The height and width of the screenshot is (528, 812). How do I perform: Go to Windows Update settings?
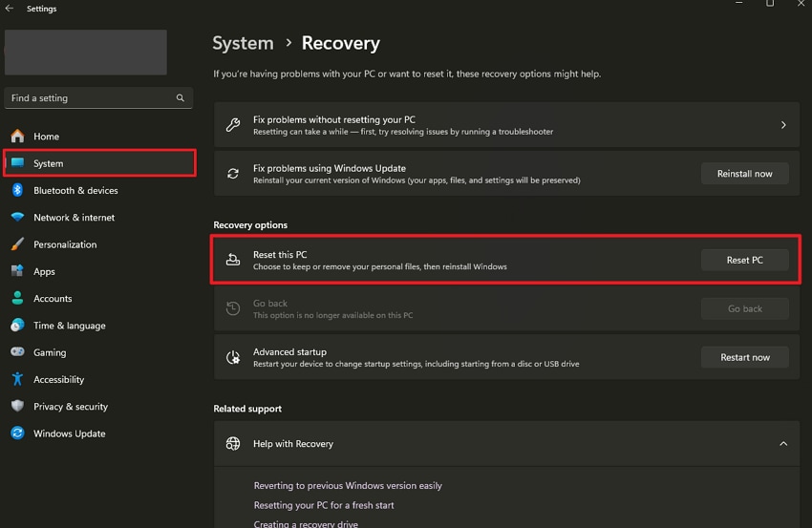tap(99, 433)
